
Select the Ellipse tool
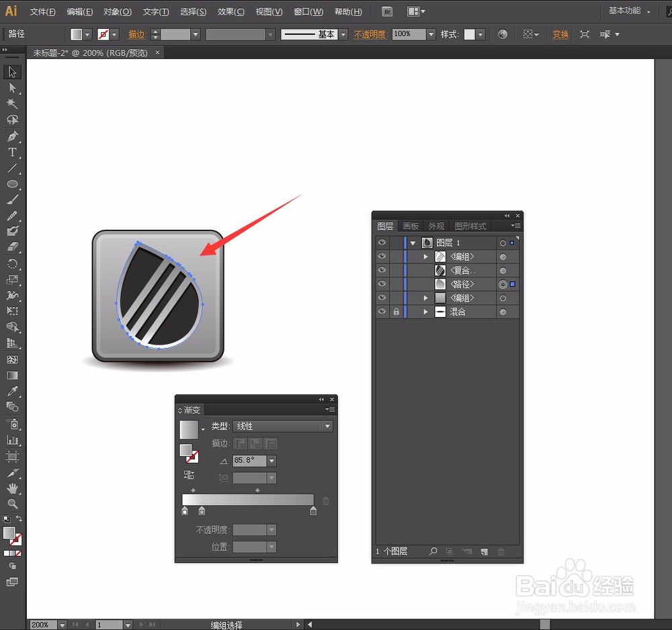pos(12,184)
